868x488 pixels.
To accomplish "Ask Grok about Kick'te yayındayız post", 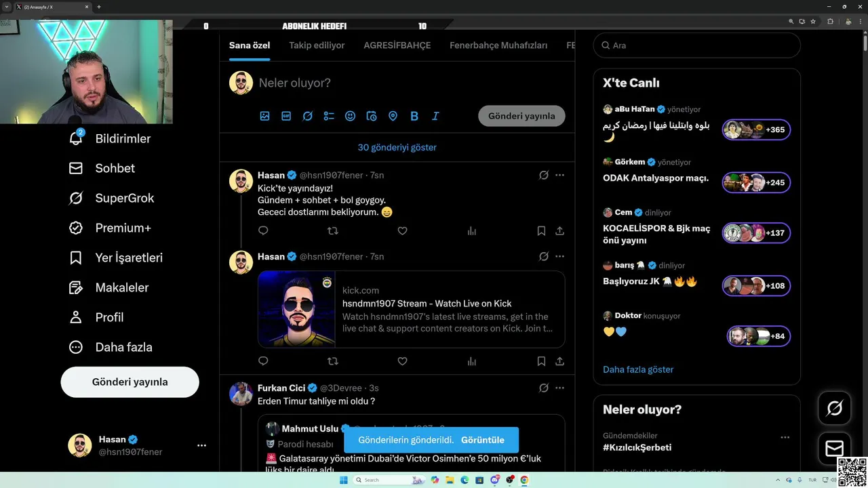I will click(x=543, y=175).
